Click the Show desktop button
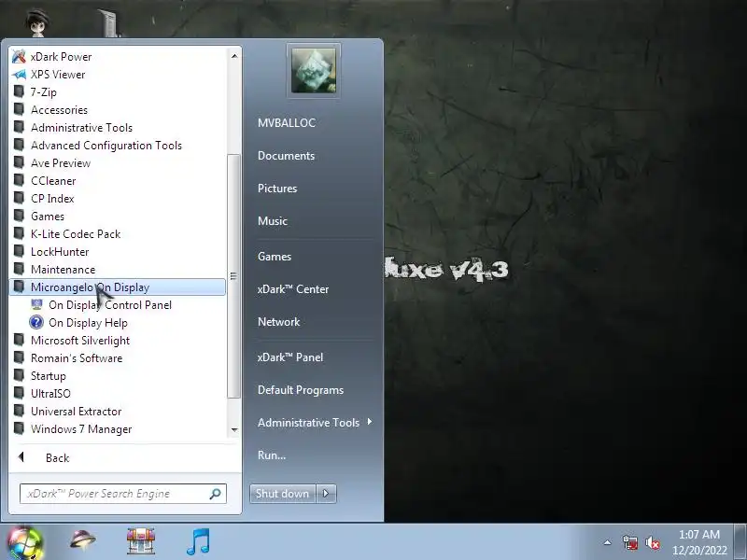 tap(740, 542)
